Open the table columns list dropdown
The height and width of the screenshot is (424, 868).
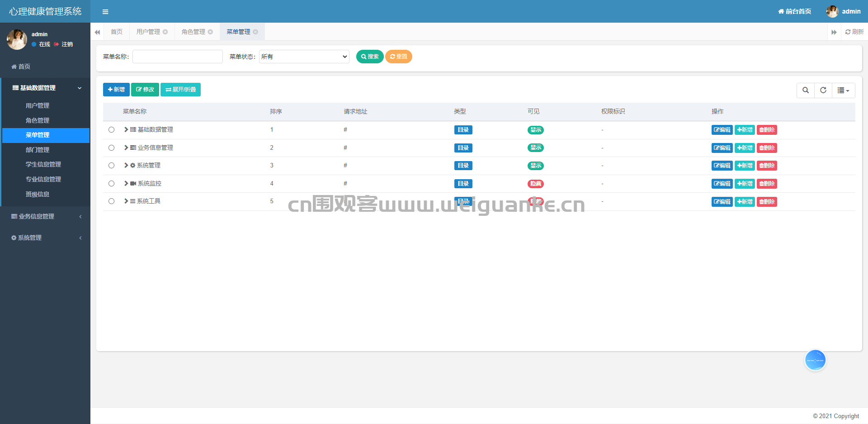coord(844,90)
